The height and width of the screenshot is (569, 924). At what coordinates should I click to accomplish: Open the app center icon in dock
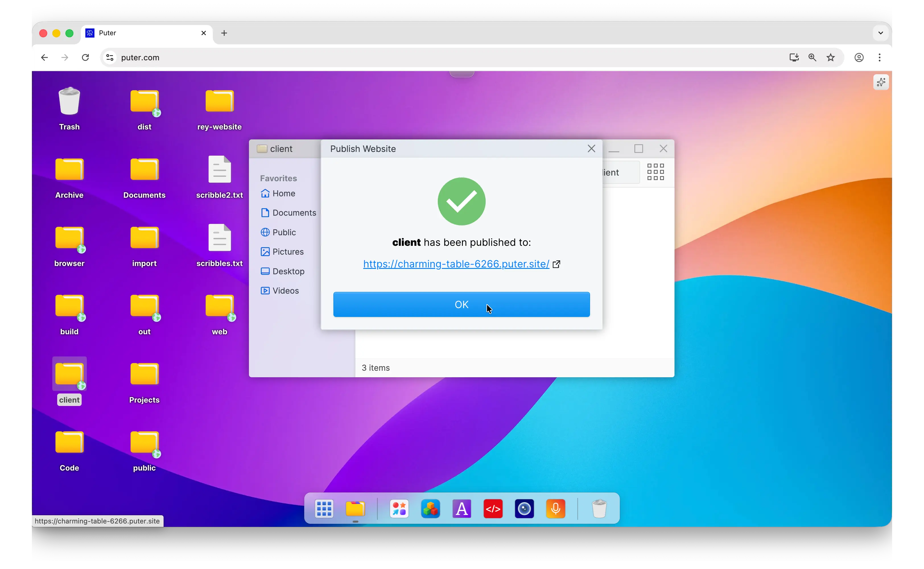click(x=399, y=509)
